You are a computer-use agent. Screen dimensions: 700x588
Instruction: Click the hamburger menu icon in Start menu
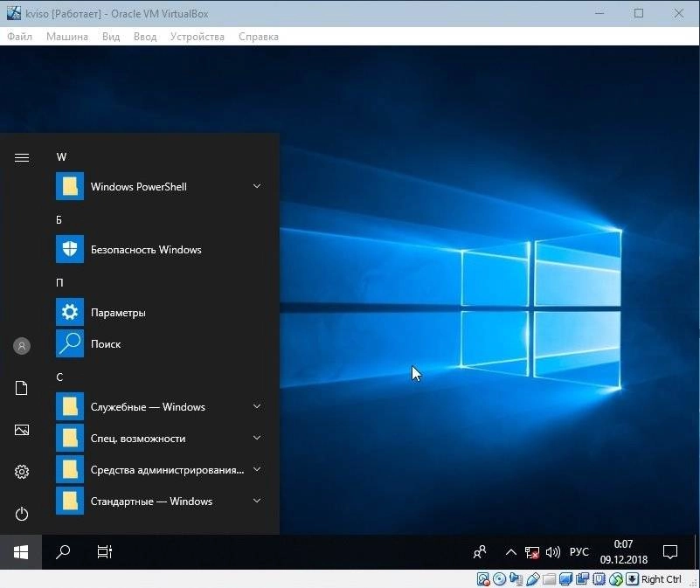[x=22, y=158]
